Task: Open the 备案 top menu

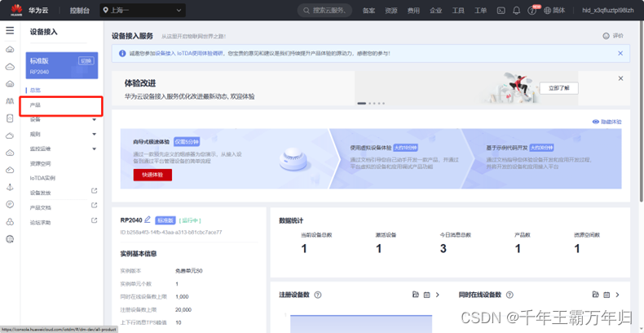Action: tap(368, 11)
